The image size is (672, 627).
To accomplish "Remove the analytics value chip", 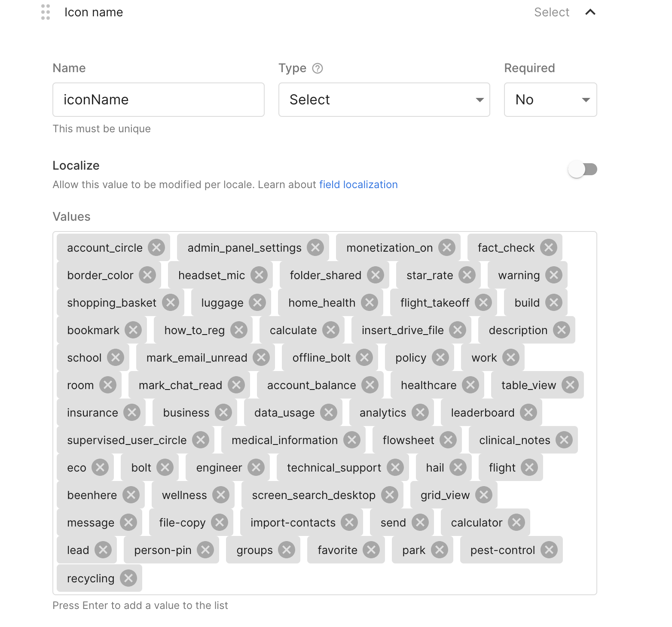I will tap(420, 412).
